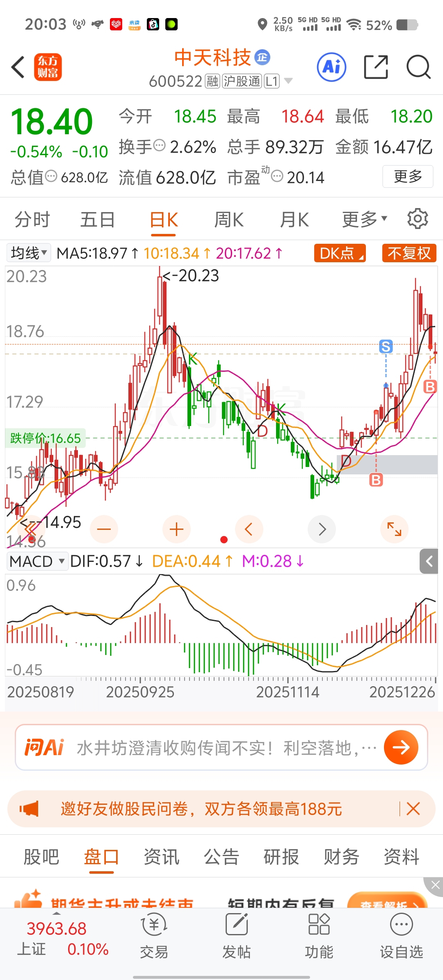Move chart right with arrow button
Viewport: 443px width, 980px height.
click(322, 529)
